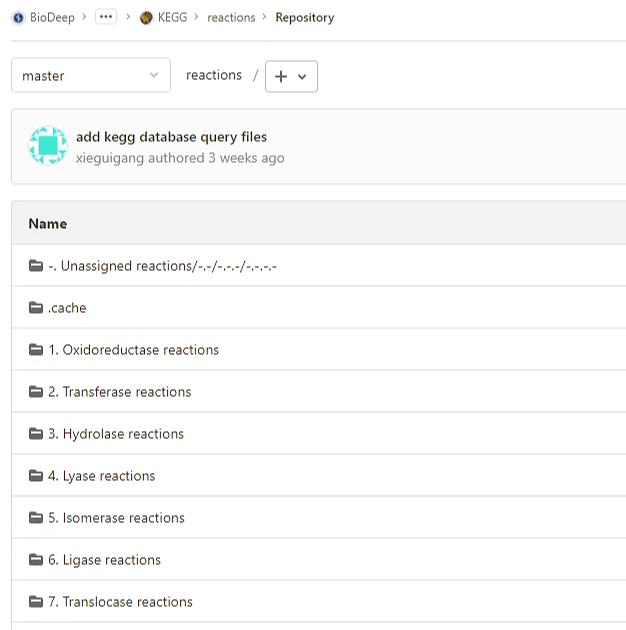
Task: Click reactions path root link
Action: pos(214,76)
